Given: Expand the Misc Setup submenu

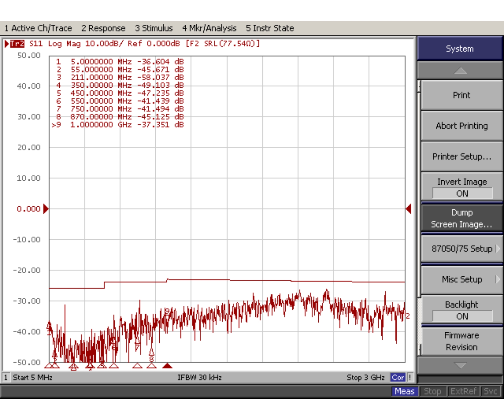Looking at the screenshot, I should point(462,279).
